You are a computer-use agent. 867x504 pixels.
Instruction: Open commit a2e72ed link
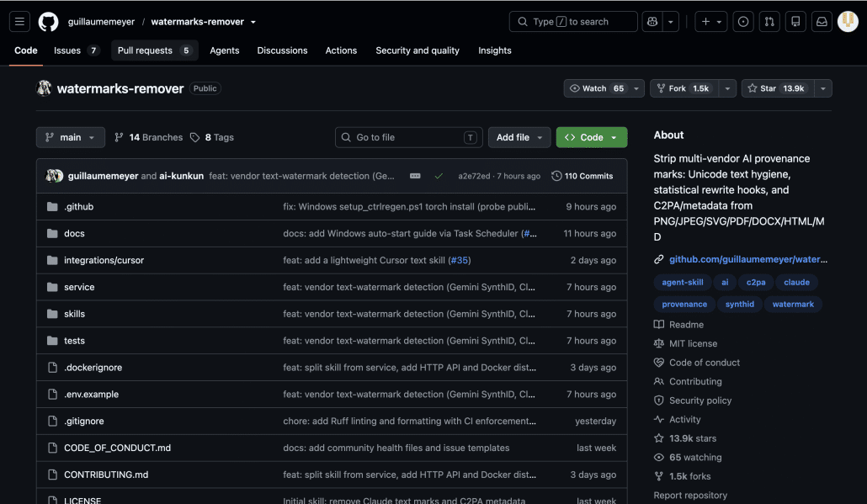[474, 176]
